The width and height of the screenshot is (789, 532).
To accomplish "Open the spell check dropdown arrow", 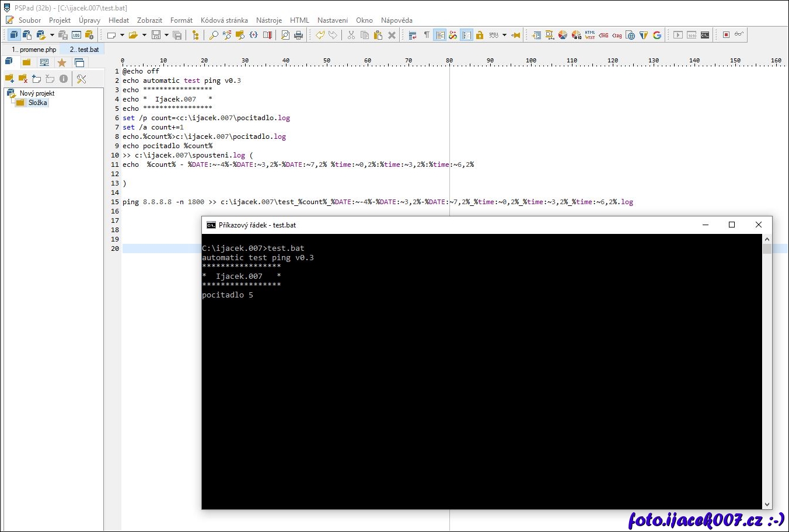I will tap(504, 35).
